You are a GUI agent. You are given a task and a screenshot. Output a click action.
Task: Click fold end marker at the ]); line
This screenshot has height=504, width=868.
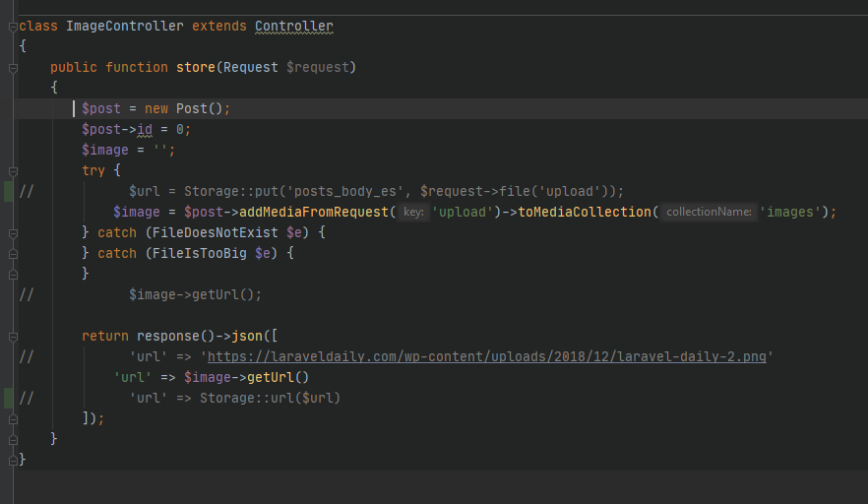[13, 419]
